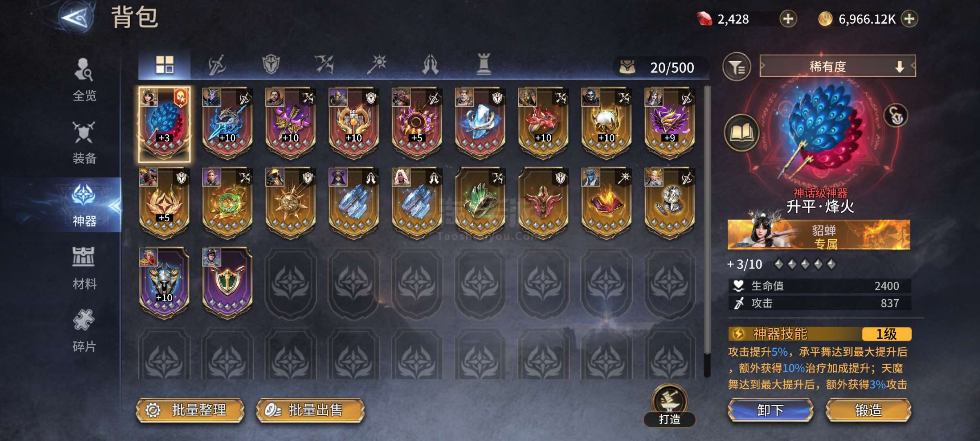Screen dimensions: 980x441
Task: Filter artifacts by chess rook icon
Action: pyautogui.click(x=484, y=65)
